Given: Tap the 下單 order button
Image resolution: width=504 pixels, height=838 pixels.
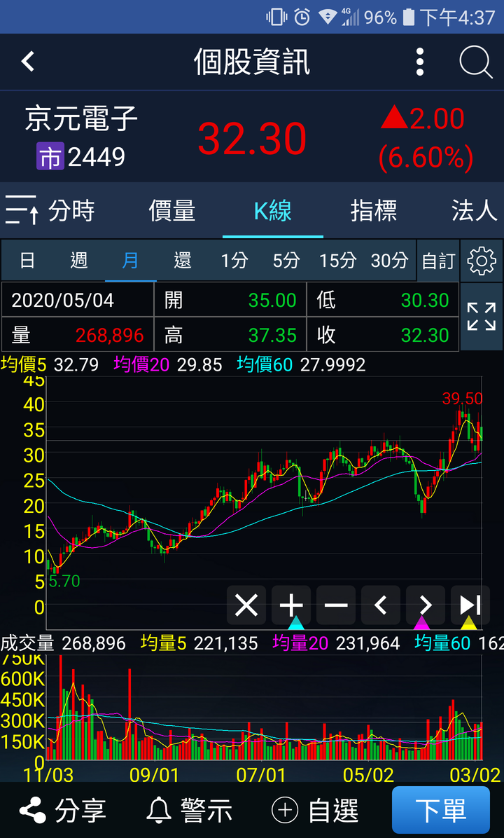Looking at the screenshot, I should click(441, 810).
